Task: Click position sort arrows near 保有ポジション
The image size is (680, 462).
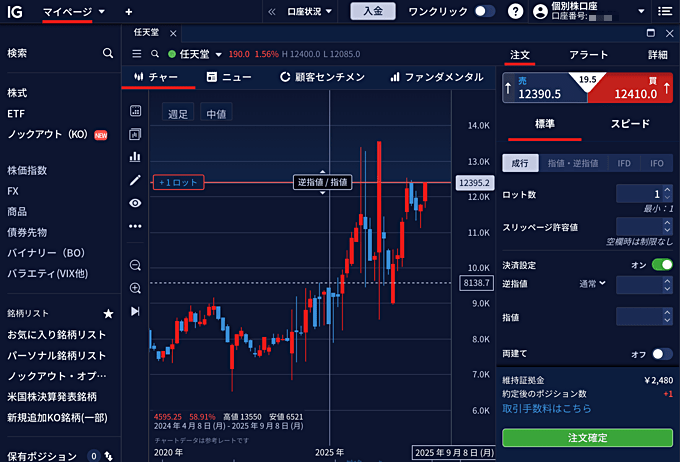Action: 108,456
